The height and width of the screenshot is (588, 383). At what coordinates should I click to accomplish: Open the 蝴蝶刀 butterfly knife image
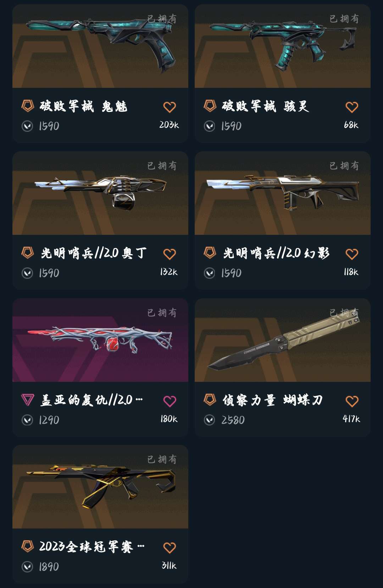[283, 340]
